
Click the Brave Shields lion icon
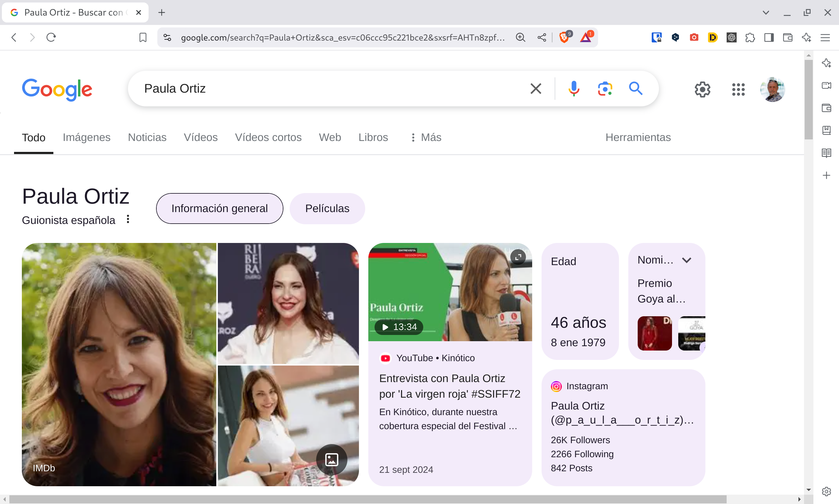point(564,37)
